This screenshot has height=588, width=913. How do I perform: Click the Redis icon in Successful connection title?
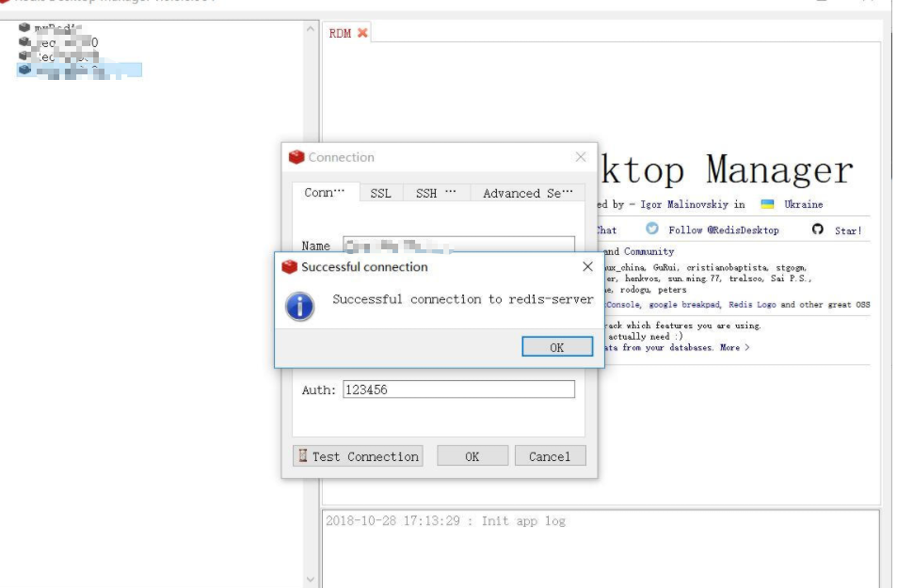click(x=289, y=266)
